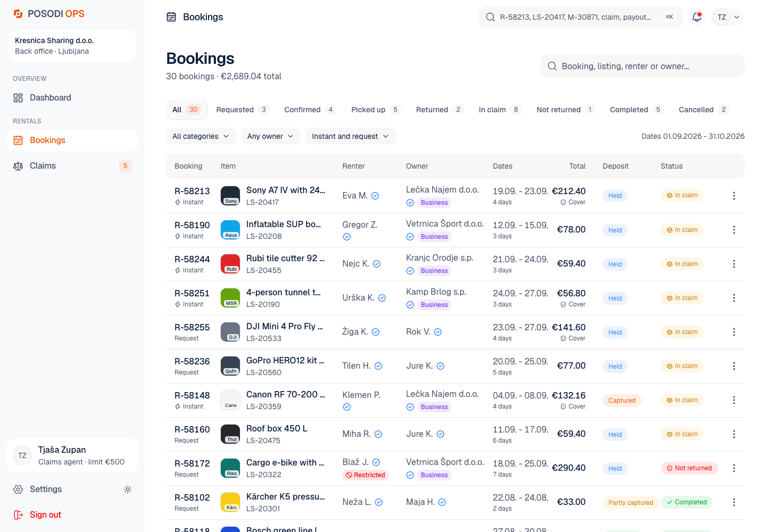Open row menu for booking R-58190

(x=734, y=230)
